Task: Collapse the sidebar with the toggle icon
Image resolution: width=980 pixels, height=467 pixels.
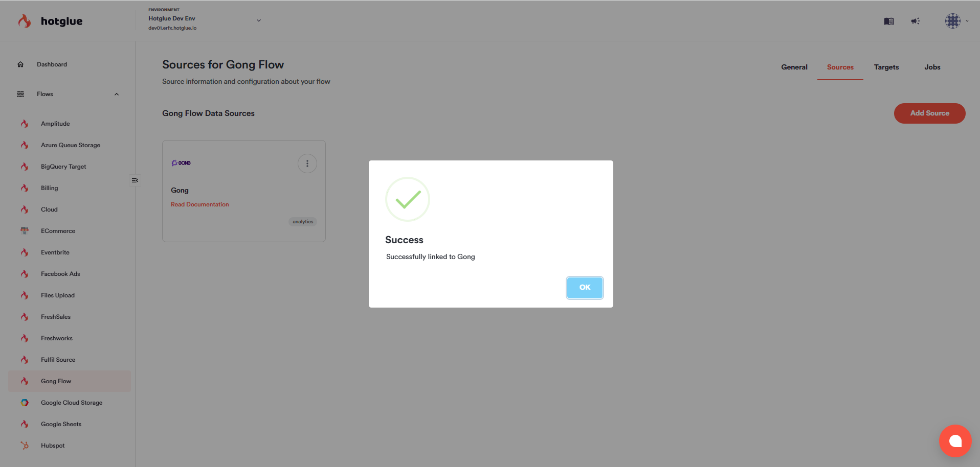Action: 135,180
